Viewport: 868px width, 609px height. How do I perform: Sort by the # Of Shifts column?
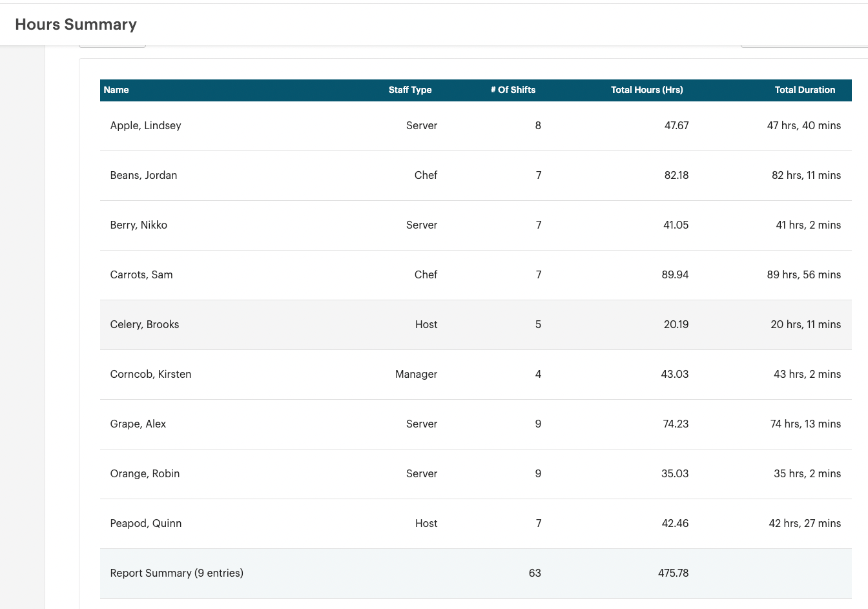(x=513, y=90)
